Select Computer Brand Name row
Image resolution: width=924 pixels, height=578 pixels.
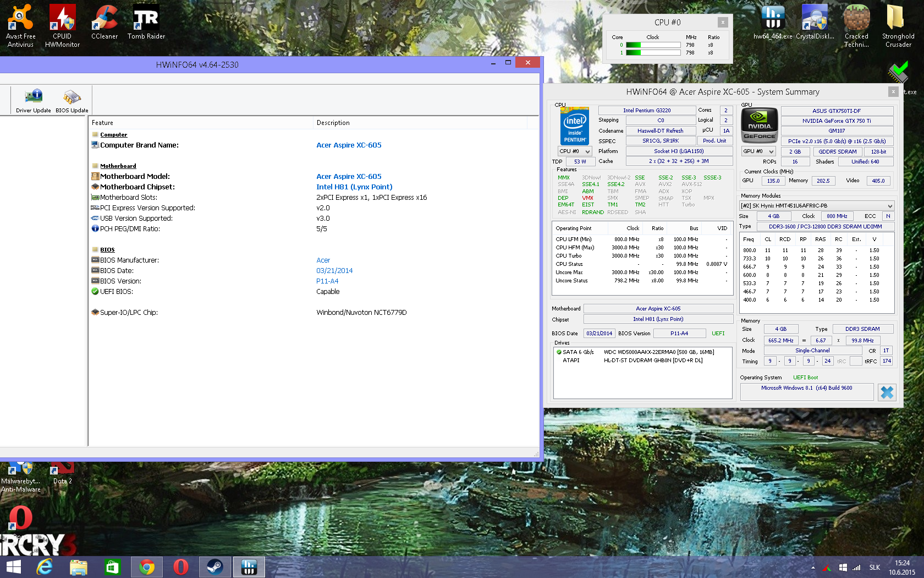pyautogui.click(x=313, y=145)
